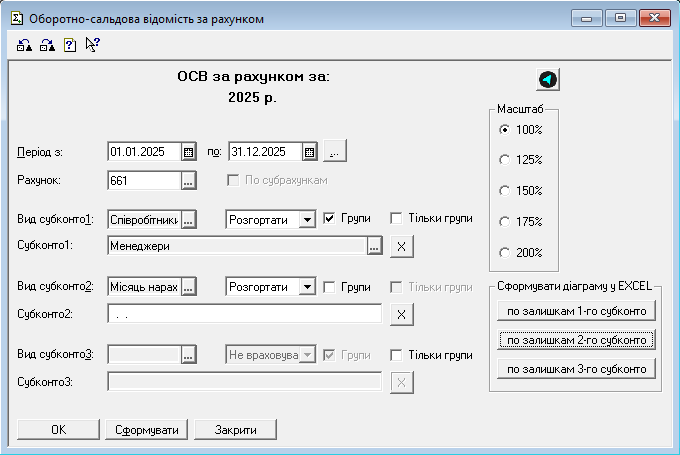This screenshot has width=680, height=455.
Task: Click по залишкам 1-го субконто button
Action: click(576, 311)
